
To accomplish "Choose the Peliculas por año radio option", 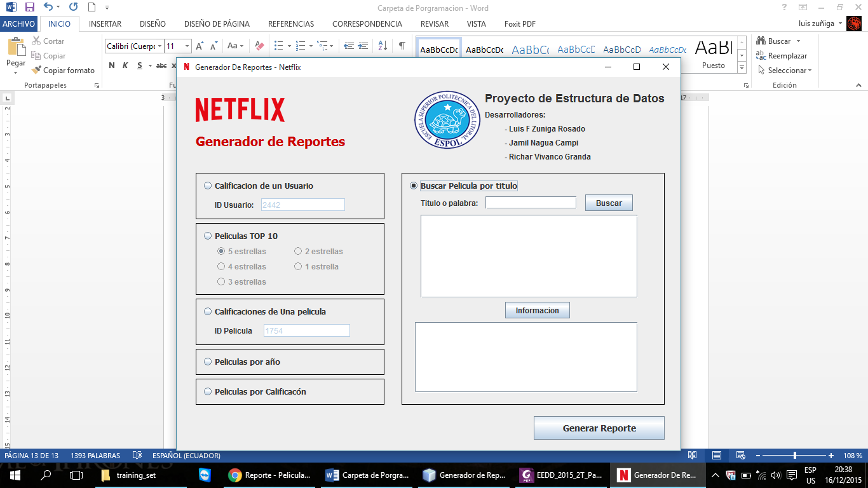I will pyautogui.click(x=208, y=362).
